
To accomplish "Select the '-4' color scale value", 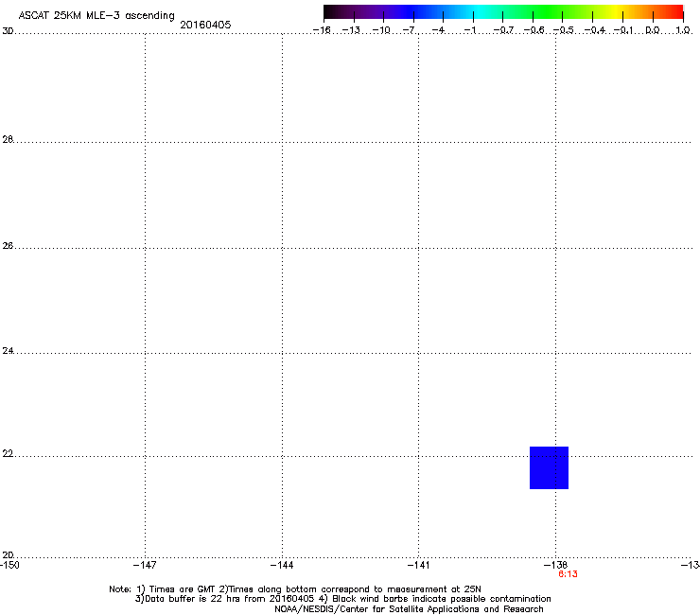I will [438, 30].
